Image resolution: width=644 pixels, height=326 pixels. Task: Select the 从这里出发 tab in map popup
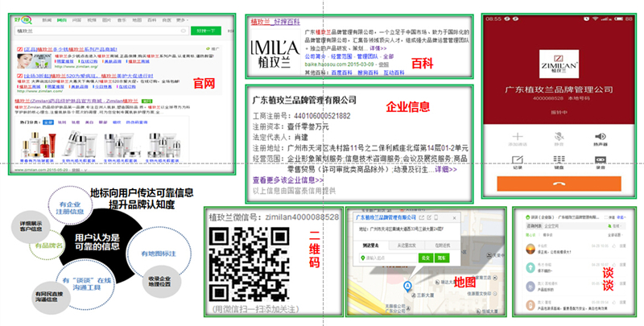pos(407,246)
